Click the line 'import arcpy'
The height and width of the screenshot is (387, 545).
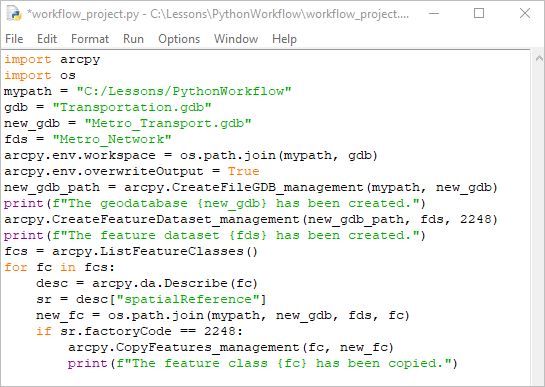coord(52,59)
